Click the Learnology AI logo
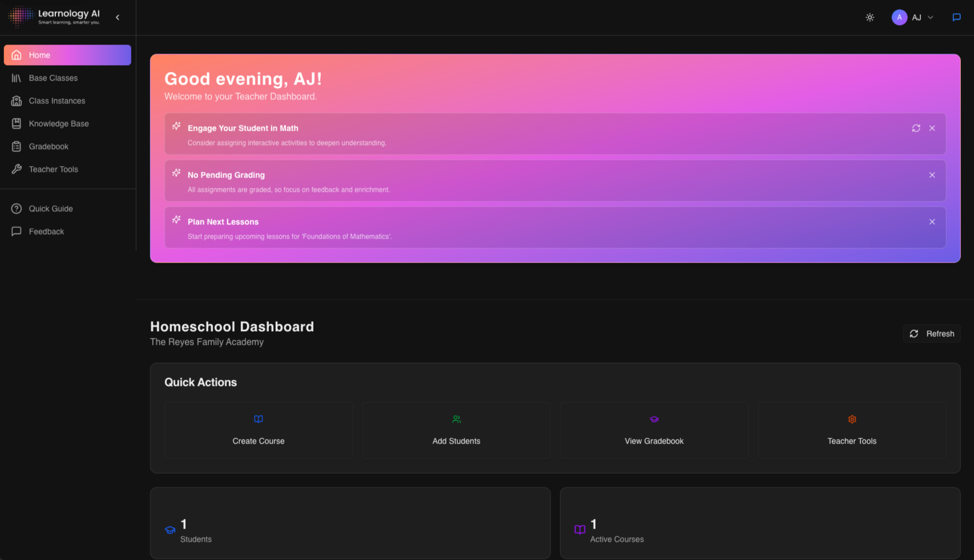Screen dimensions: 974x560 (54, 17)
